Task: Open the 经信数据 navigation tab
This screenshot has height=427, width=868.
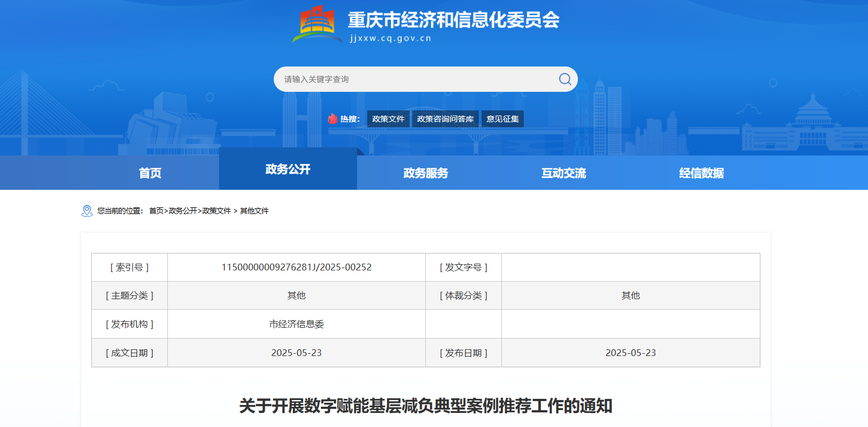Action: [x=701, y=173]
